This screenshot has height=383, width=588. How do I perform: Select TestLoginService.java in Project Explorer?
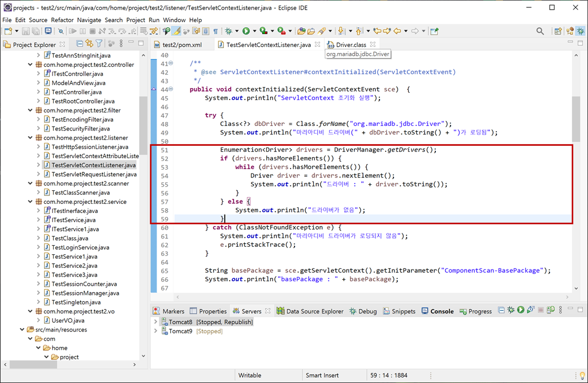[80, 247]
